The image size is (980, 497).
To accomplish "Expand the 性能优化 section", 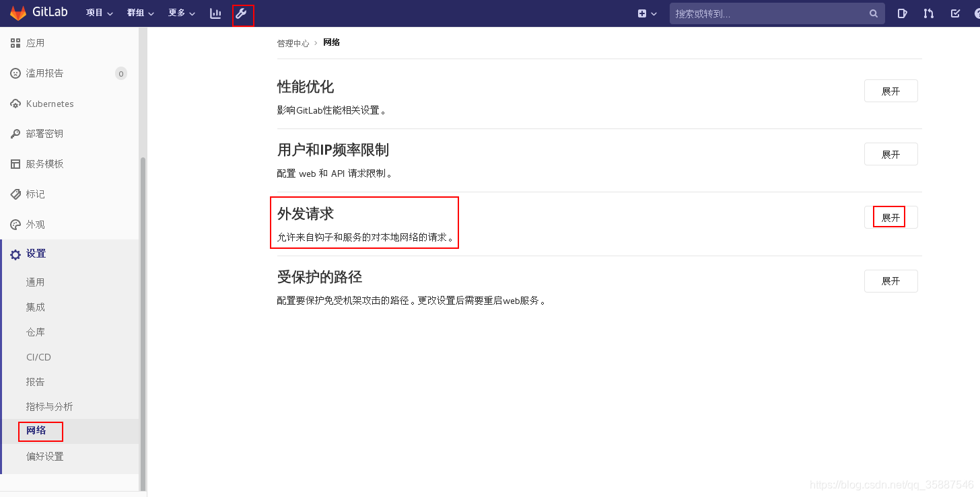I will tap(890, 90).
